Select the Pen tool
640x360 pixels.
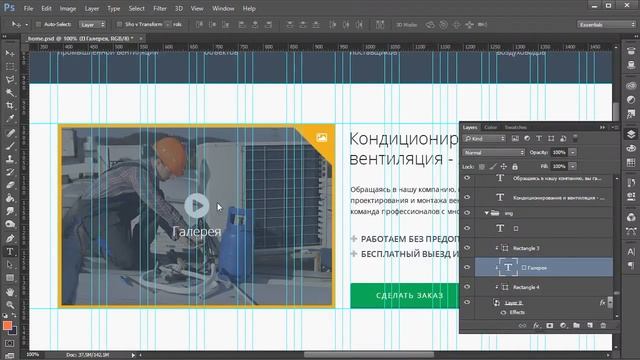click(x=10, y=238)
